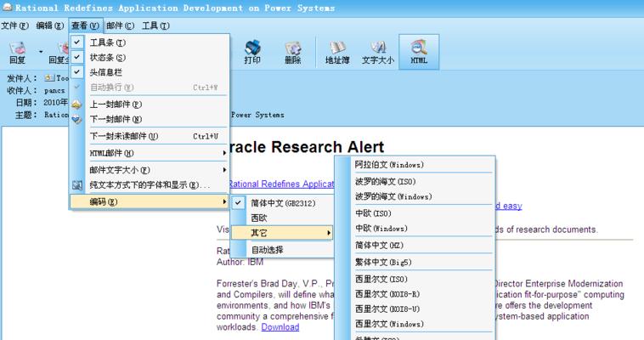Expand the 其它 (Other) encoding submenu
The width and height of the screenshot is (644, 340).
click(x=283, y=233)
